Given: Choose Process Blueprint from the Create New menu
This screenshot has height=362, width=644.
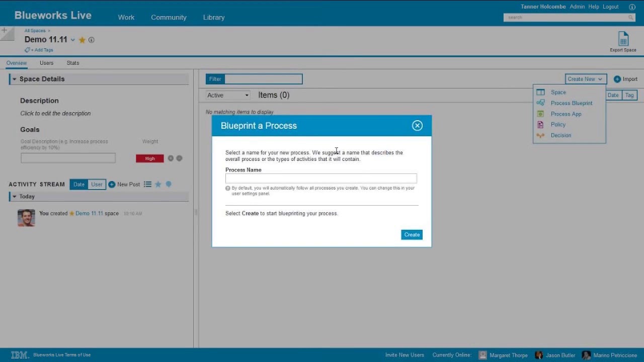Looking at the screenshot, I should tap(572, 103).
